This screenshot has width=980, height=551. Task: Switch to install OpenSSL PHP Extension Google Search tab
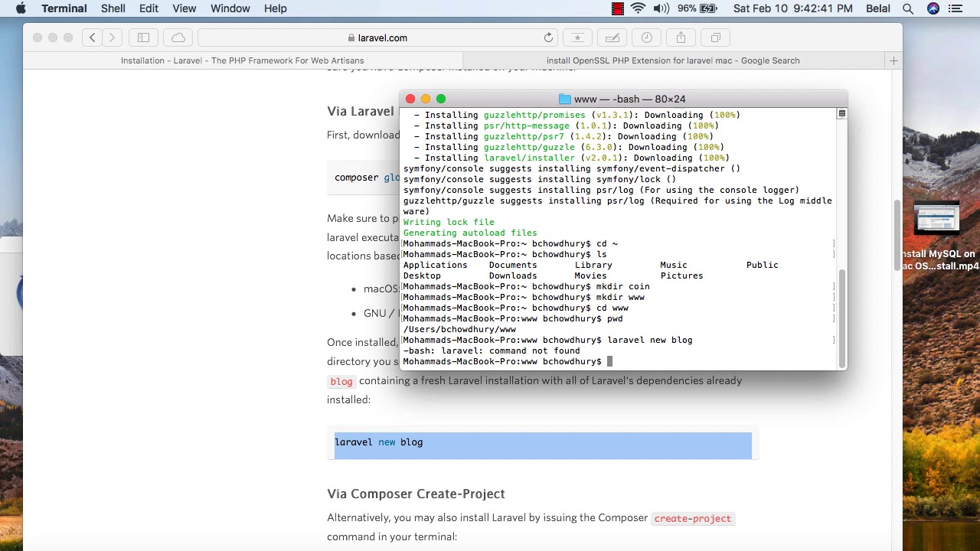[673, 60]
